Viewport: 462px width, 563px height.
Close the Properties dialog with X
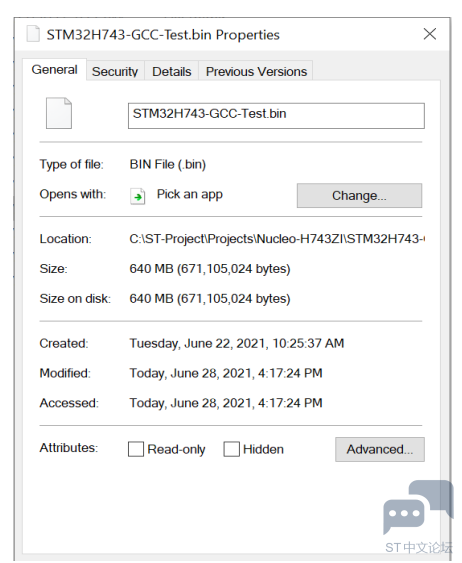(430, 34)
